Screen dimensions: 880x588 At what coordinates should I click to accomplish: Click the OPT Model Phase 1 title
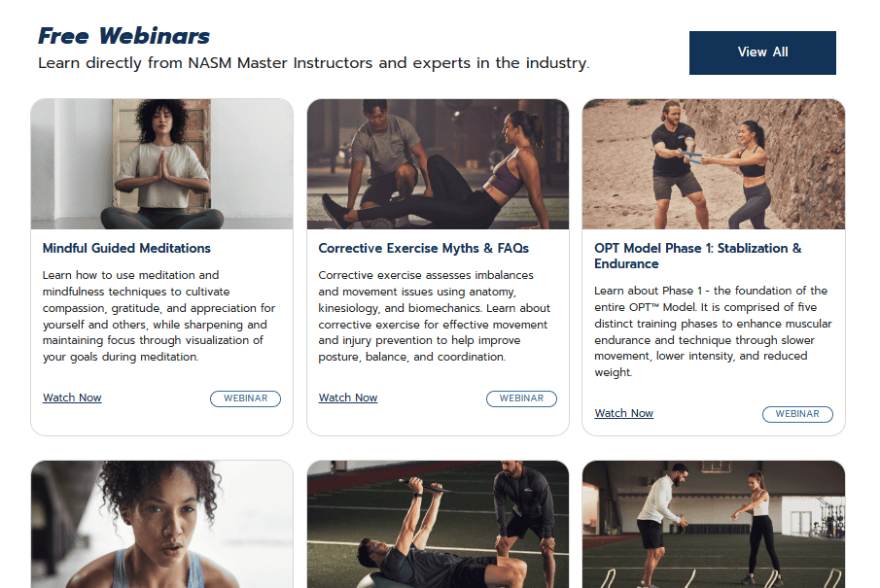[697, 256]
